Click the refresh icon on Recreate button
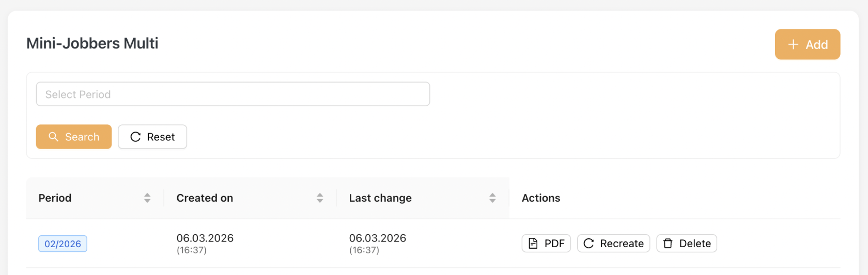Viewport: 868px width, 275px height. 588,244
